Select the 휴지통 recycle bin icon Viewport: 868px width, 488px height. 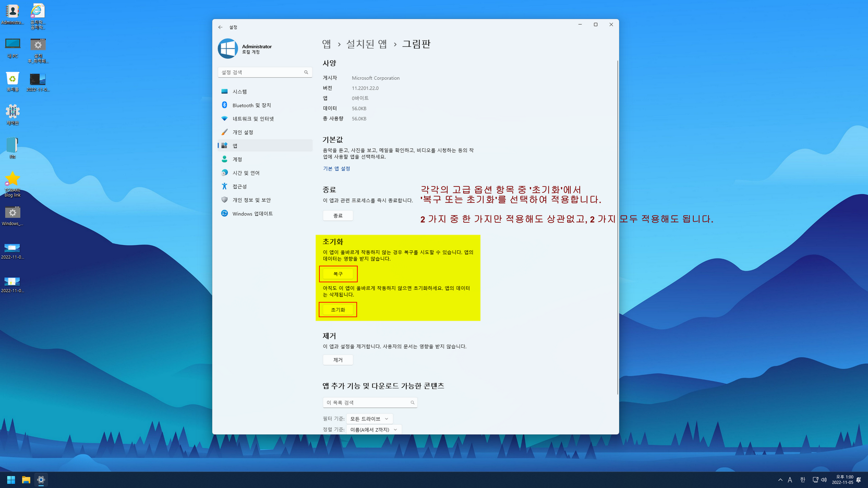click(13, 82)
